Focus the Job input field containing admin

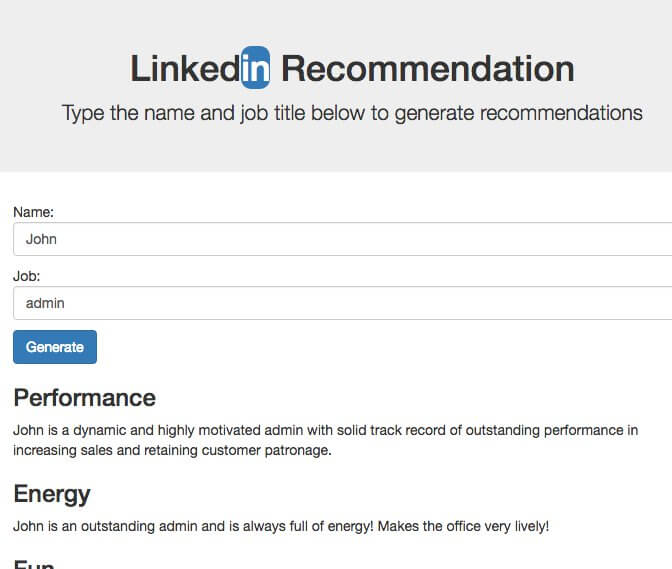pos(342,303)
